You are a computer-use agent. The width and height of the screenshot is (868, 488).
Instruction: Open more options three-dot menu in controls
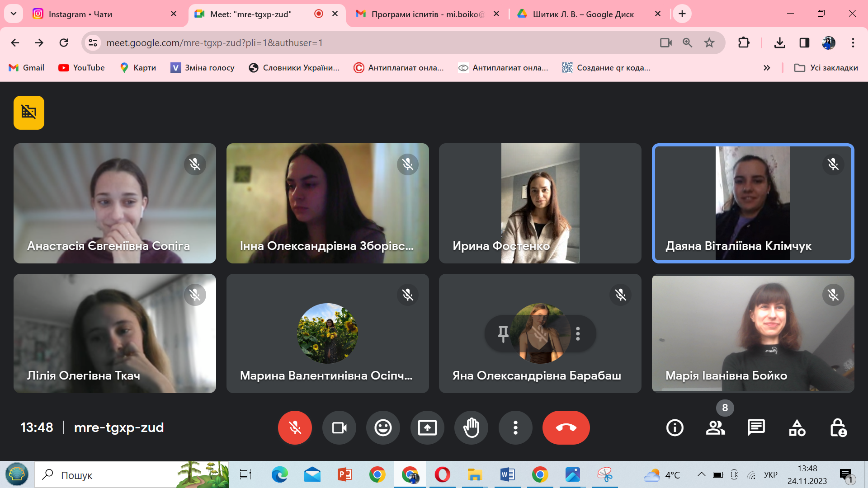pos(515,427)
